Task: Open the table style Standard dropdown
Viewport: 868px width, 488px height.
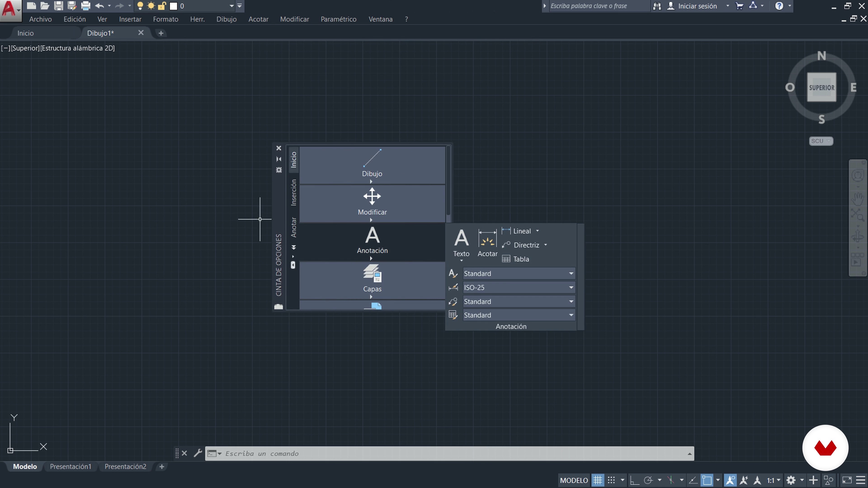Action: (519, 315)
